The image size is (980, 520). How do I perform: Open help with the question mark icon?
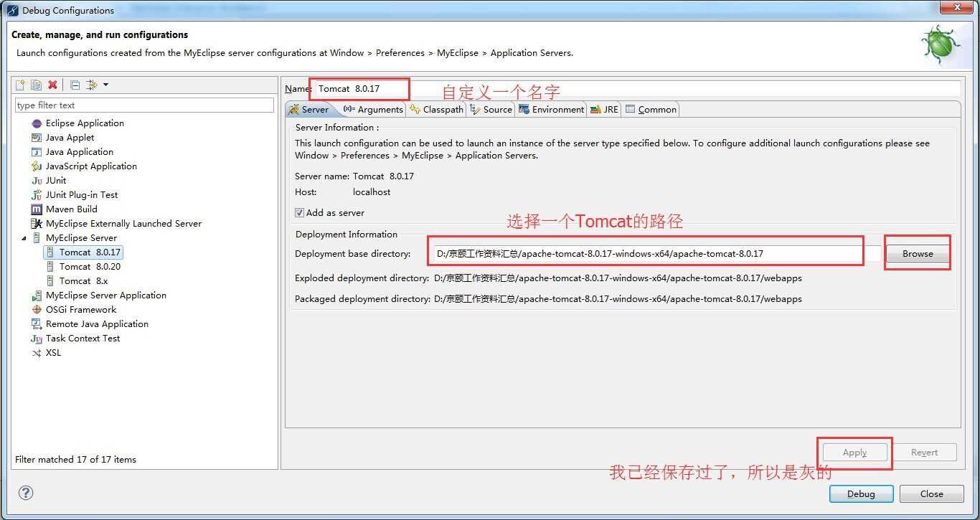coord(25,493)
